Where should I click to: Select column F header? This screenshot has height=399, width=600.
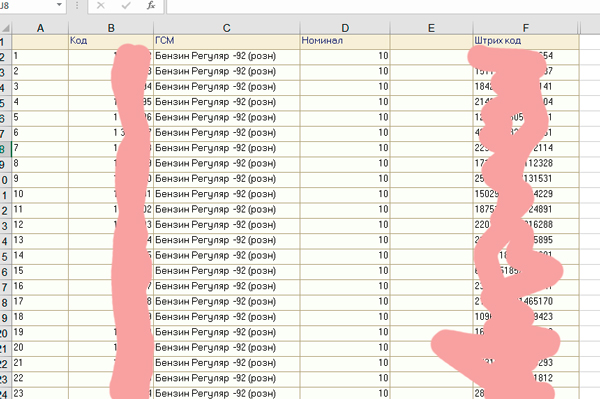click(x=526, y=28)
